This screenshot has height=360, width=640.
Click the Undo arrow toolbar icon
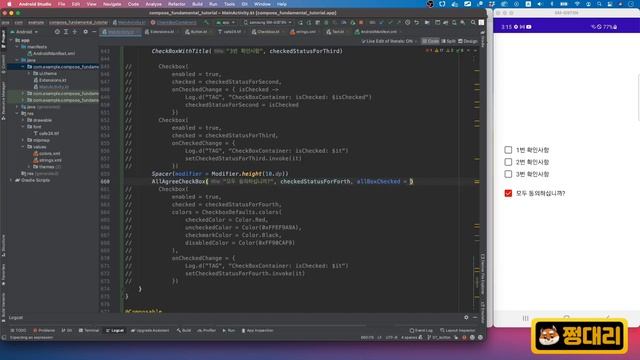pos(417,22)
